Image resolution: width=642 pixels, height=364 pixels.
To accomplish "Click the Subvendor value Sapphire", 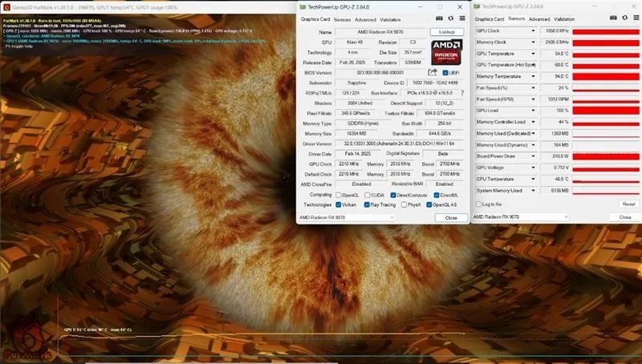I will [356, 83].
